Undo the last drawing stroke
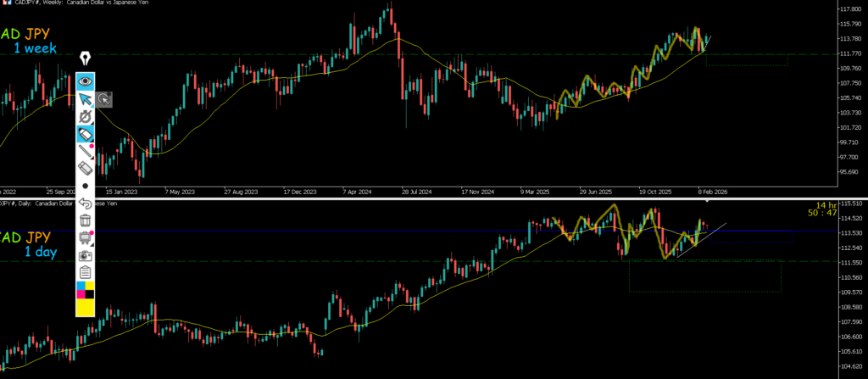Screen dimensions: 868x379 click(86, 203)
